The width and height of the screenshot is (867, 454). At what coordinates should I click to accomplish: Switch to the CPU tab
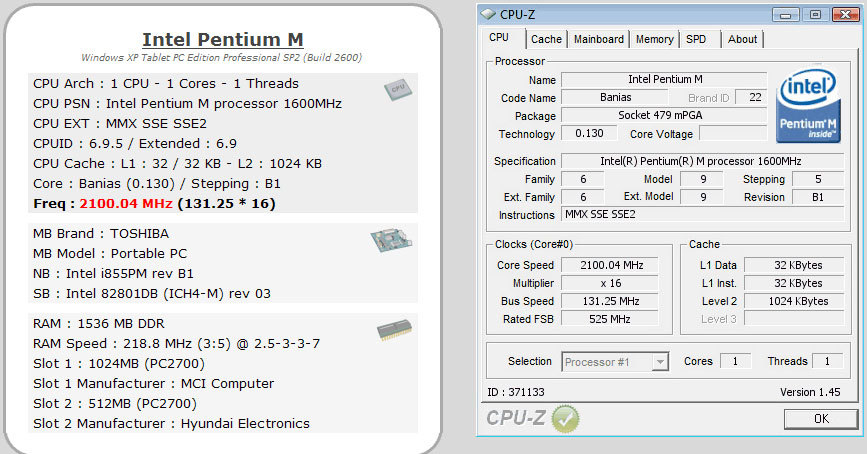(499, 38)
